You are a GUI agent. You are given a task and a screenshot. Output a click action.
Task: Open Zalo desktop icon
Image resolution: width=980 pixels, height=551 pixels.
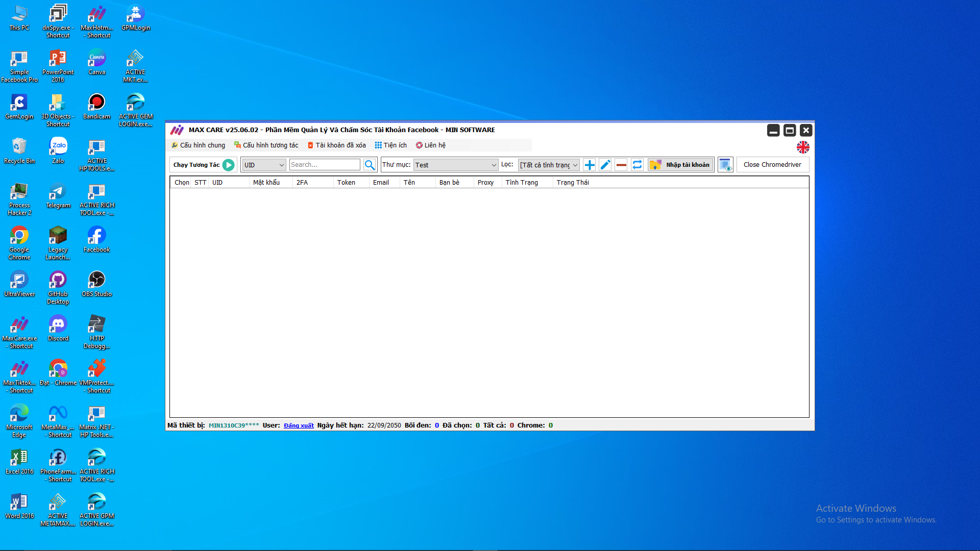(x=58, y=152)
